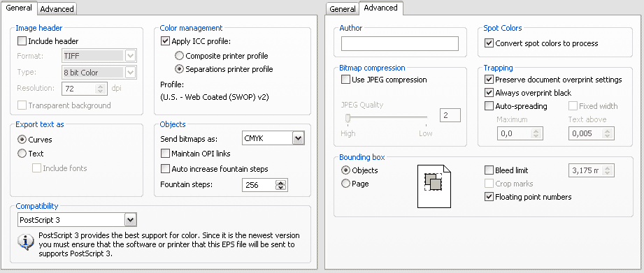The image size is (644, 273).
Task: Open the Send bitmaps as CMYK dropdown
Action: point(299,138)
